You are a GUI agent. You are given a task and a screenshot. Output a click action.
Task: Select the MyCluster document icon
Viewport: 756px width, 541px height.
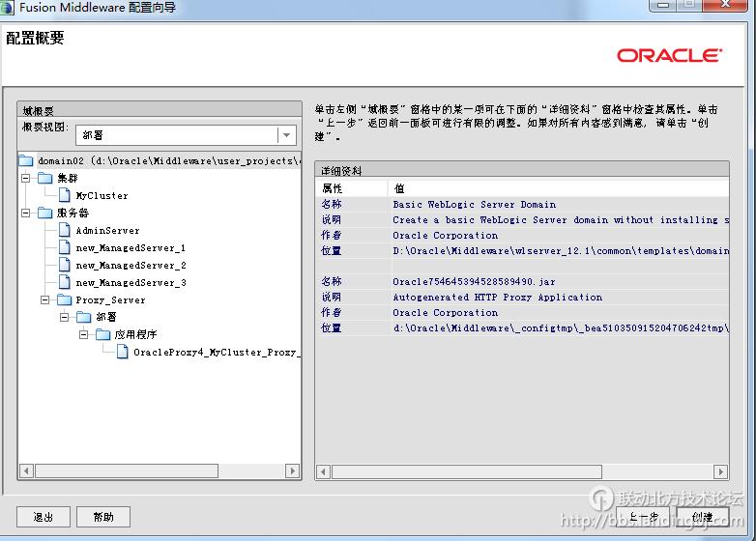click(65, 195)
